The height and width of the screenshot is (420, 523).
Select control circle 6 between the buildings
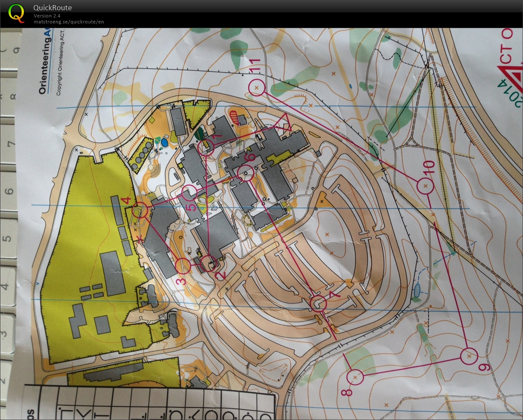point(245,172)
